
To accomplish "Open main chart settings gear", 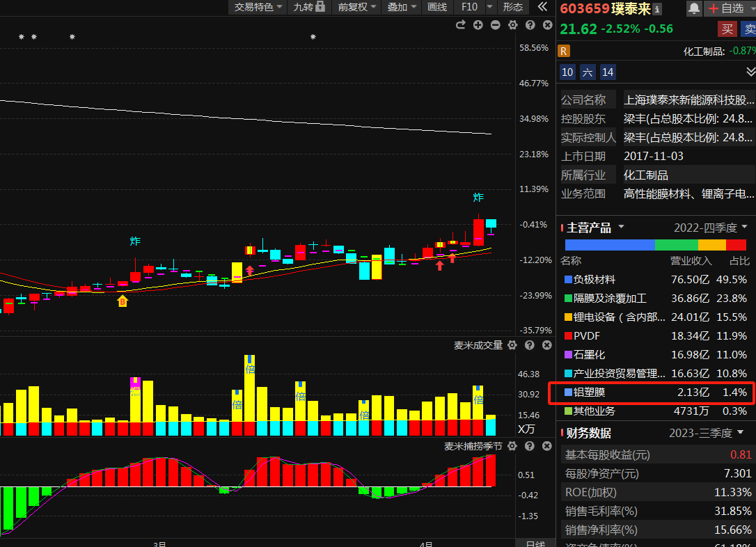I will [512, 25].
